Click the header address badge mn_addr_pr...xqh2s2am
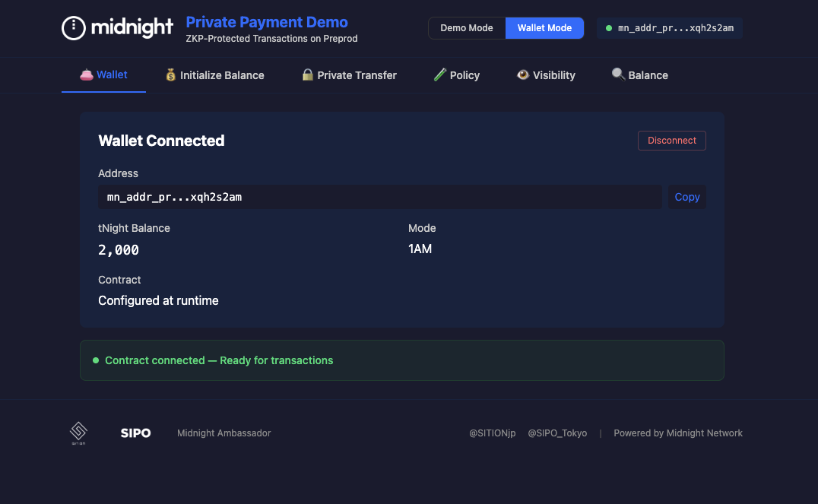This screenshot has height=504, width=818. [x=669, y=28]
